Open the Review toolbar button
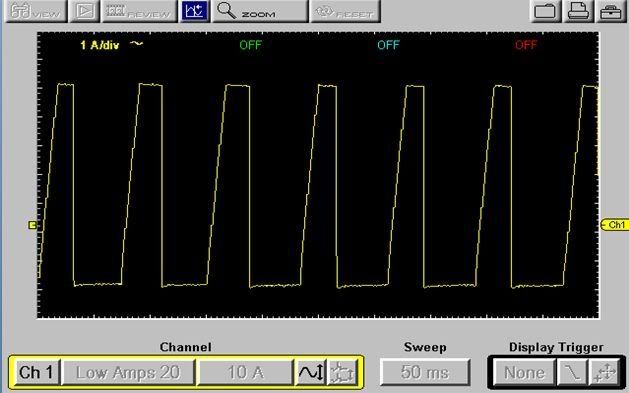 click(x=139, y=11)
